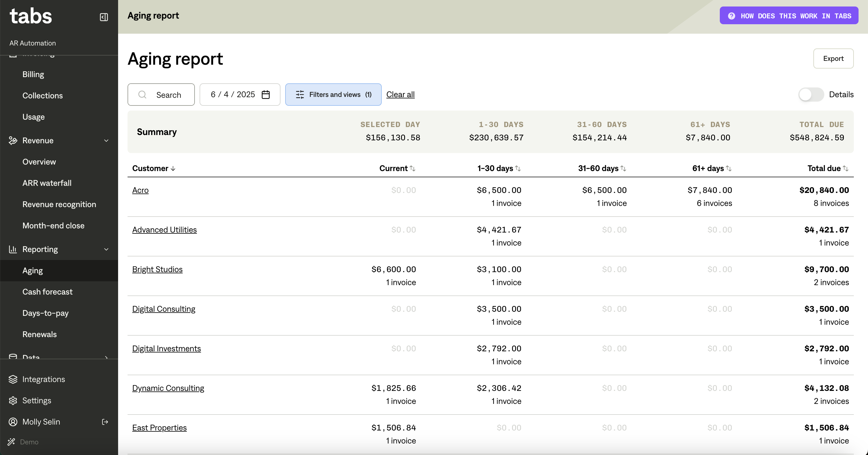Click the Demo label in sidebar
The image size is (868, 455).
pyautogui.click(x=29, y=442)
